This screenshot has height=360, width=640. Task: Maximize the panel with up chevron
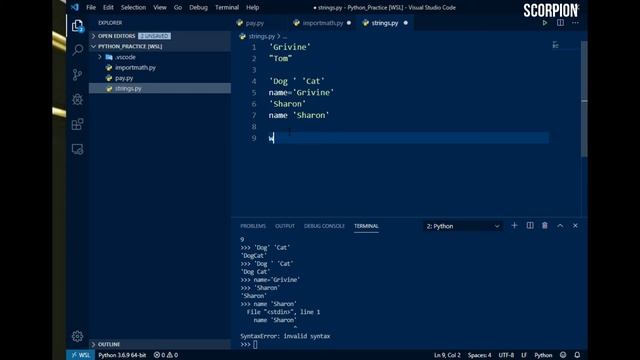coord(560,226)
